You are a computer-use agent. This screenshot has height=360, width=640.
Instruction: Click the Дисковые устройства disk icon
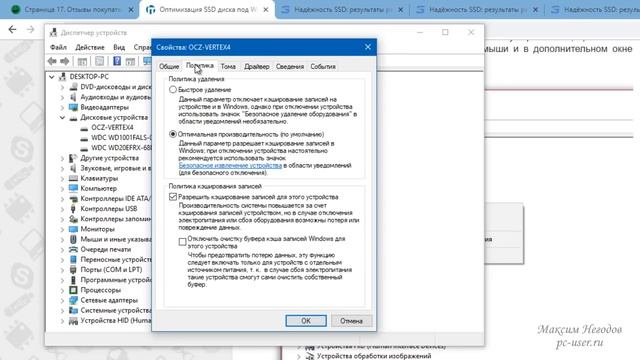(x=73, y=118)
